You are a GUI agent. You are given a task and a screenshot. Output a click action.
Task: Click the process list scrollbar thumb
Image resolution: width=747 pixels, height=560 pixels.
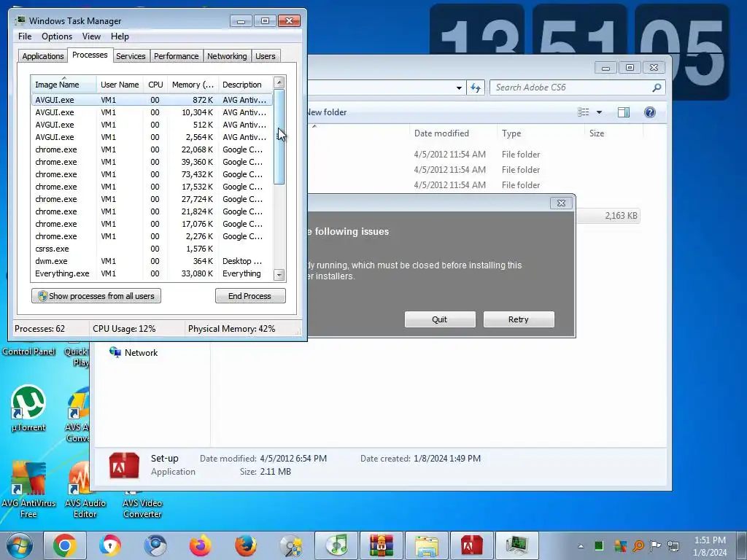coord(279,136)
